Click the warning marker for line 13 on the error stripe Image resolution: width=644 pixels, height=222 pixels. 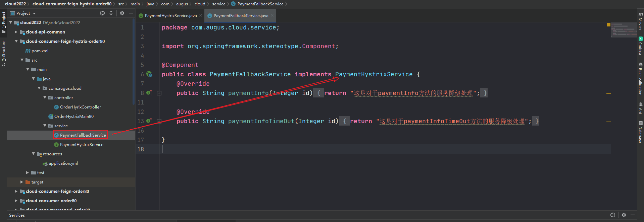[609, 122]
